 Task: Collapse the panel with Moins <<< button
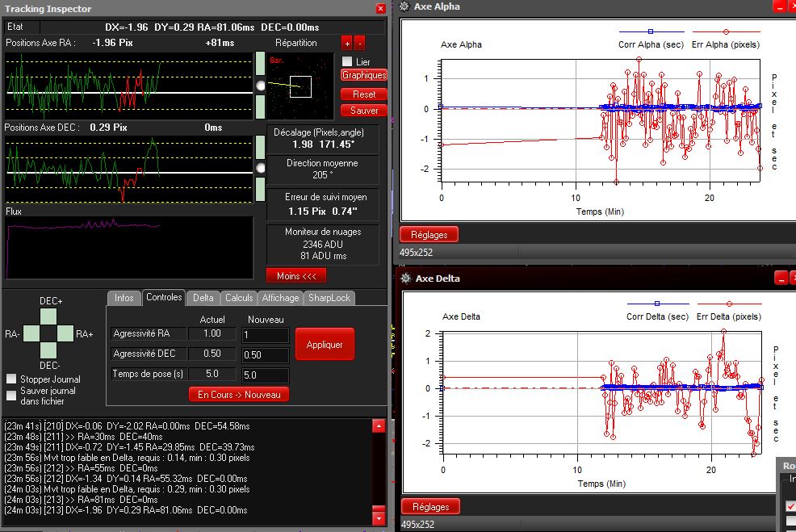coord(295,275)
